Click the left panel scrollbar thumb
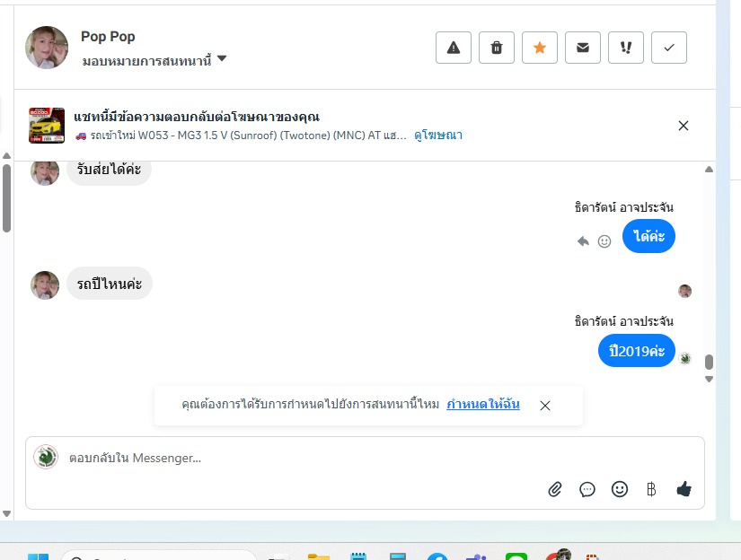This screenshot has height=560, width=741. [x=6, y=198]
